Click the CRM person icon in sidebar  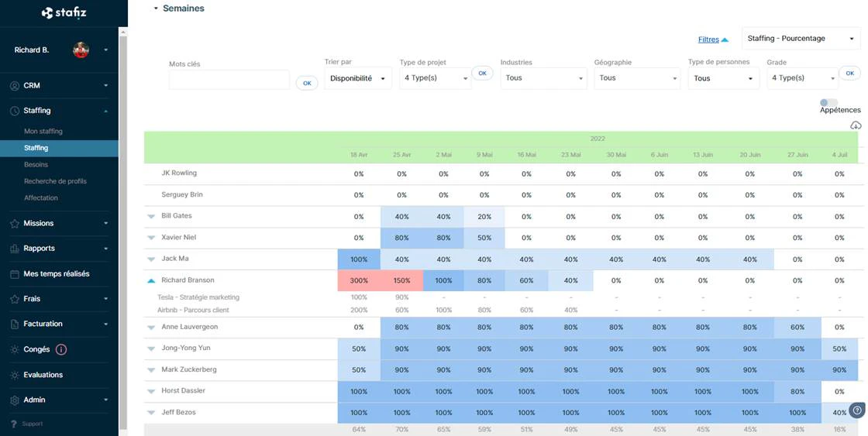[x=15, y=86]
